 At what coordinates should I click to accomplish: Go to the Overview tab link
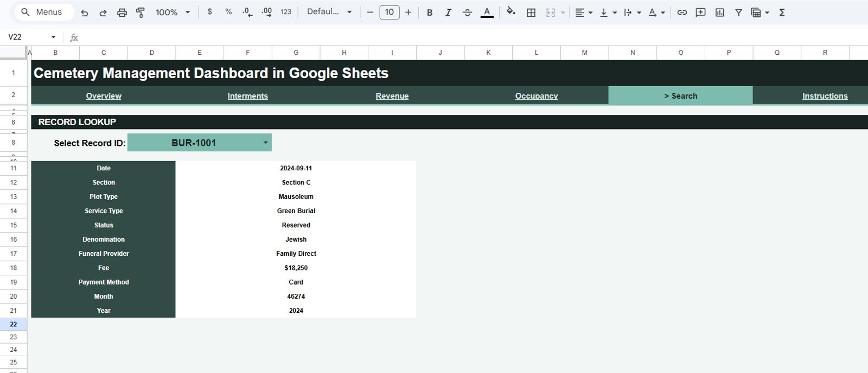104,96
